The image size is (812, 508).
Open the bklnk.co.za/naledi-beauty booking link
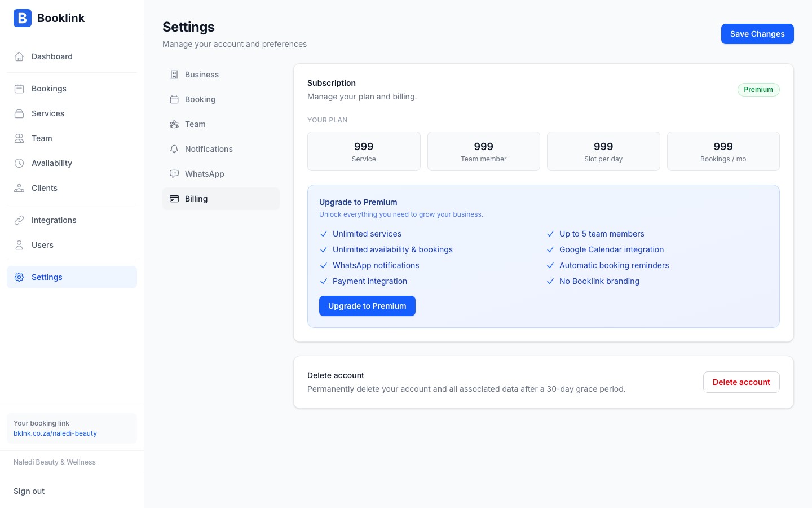click(55, 433)
